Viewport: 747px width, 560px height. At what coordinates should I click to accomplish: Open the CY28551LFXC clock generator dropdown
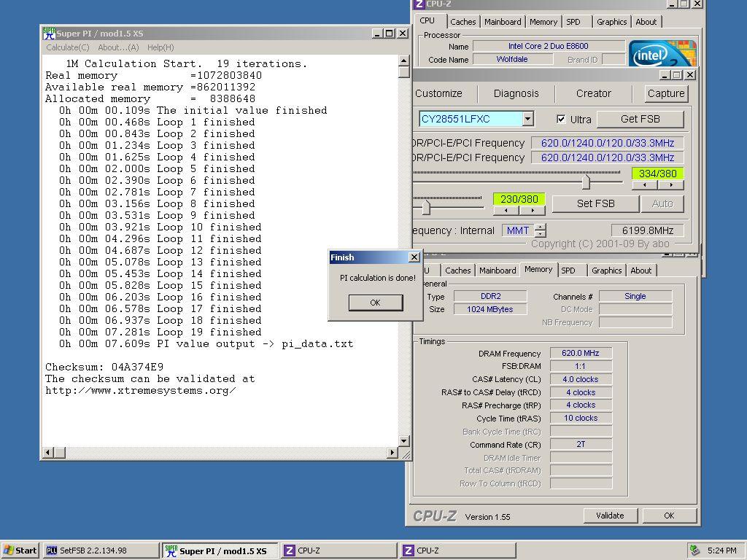[527, 119]
